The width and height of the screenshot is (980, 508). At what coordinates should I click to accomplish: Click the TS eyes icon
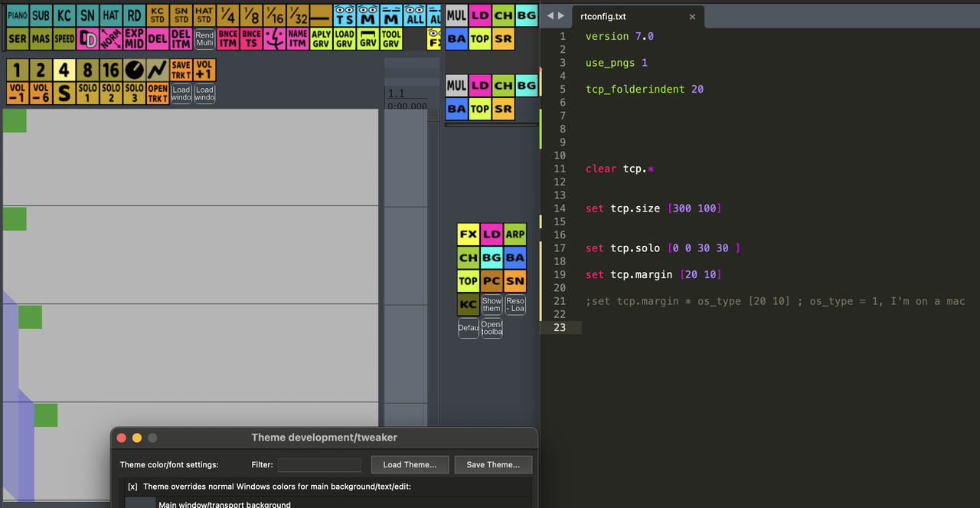pos(345,15)
